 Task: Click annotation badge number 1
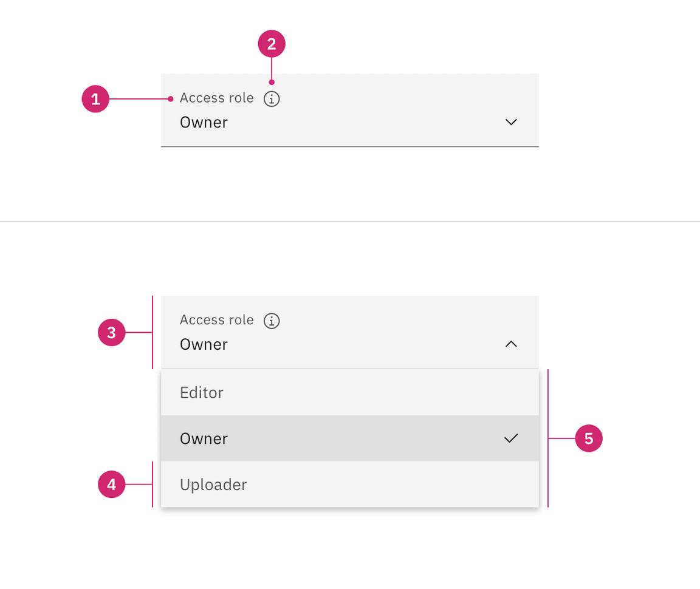click(x=95, y=99)
